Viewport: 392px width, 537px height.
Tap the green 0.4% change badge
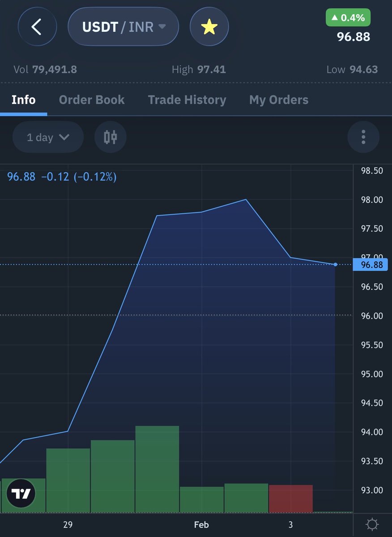point(348,18)
